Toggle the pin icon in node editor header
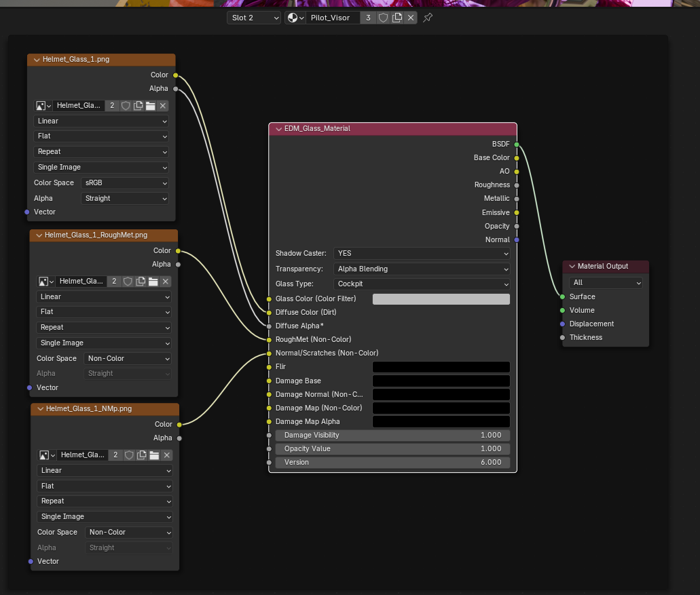700x595 pixels. pyautogui.click(x=428, y=18)
